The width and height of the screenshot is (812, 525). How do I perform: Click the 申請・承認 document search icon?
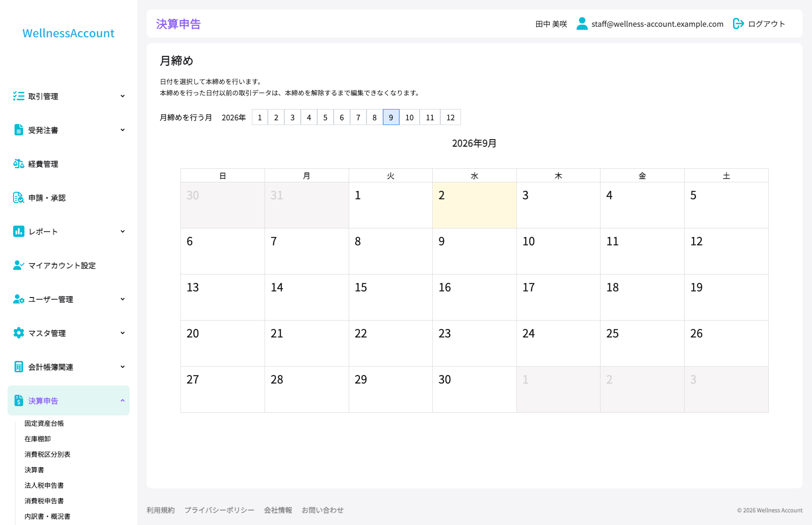pyautogui.click(x=19, y=198)
